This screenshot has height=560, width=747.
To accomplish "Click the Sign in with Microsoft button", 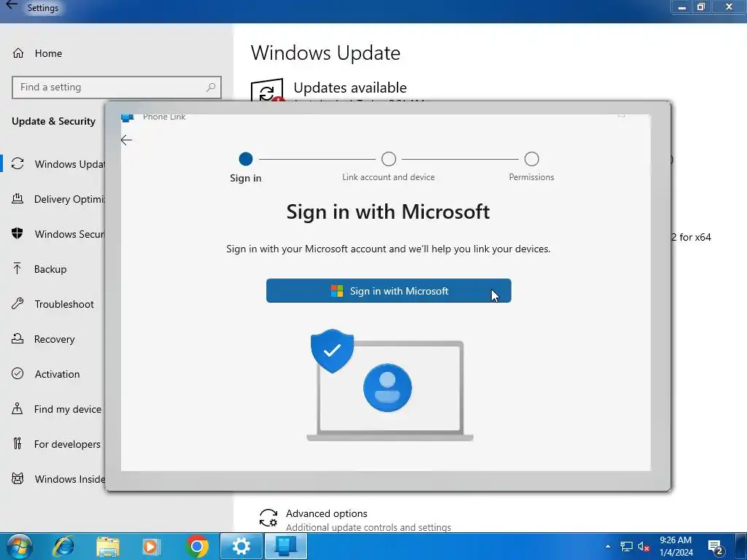I will click(388, 290).
